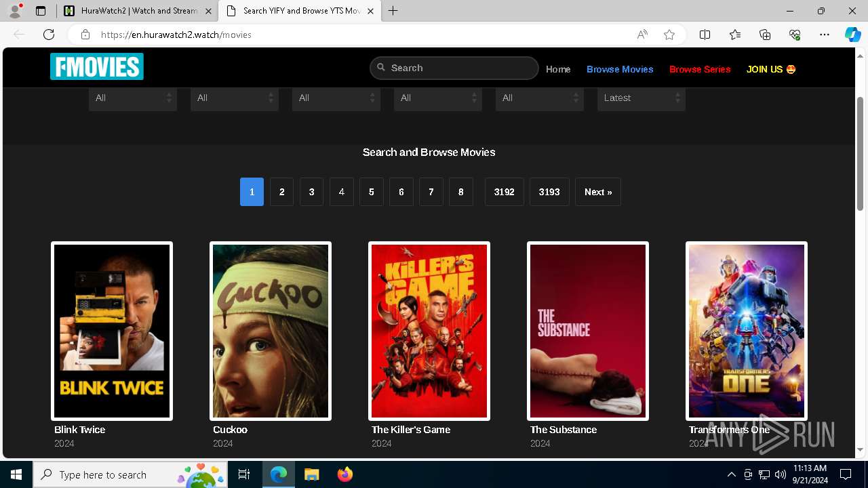
Task: Go to page 7 of results
Action: pyautogui.click(x=431, y=192)
